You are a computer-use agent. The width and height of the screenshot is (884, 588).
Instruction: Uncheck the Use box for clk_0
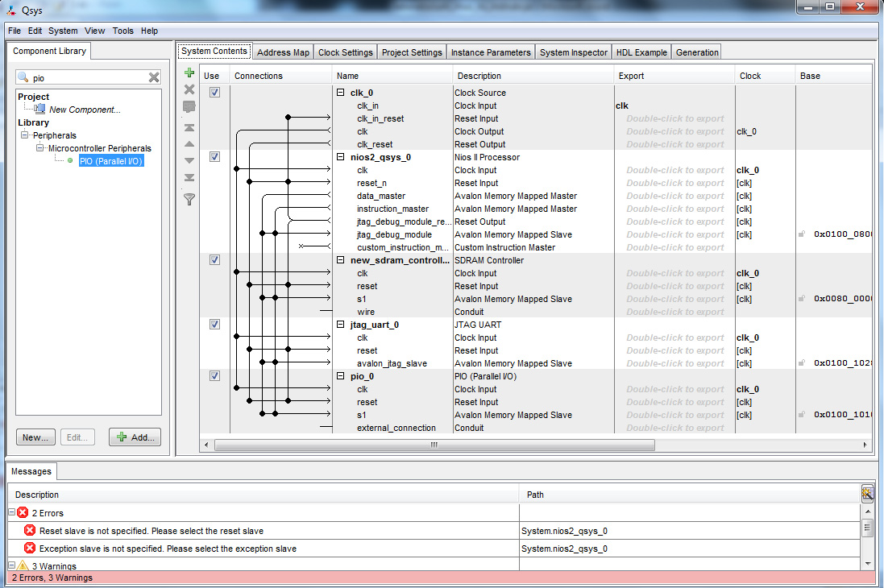[x=214, y=92]
